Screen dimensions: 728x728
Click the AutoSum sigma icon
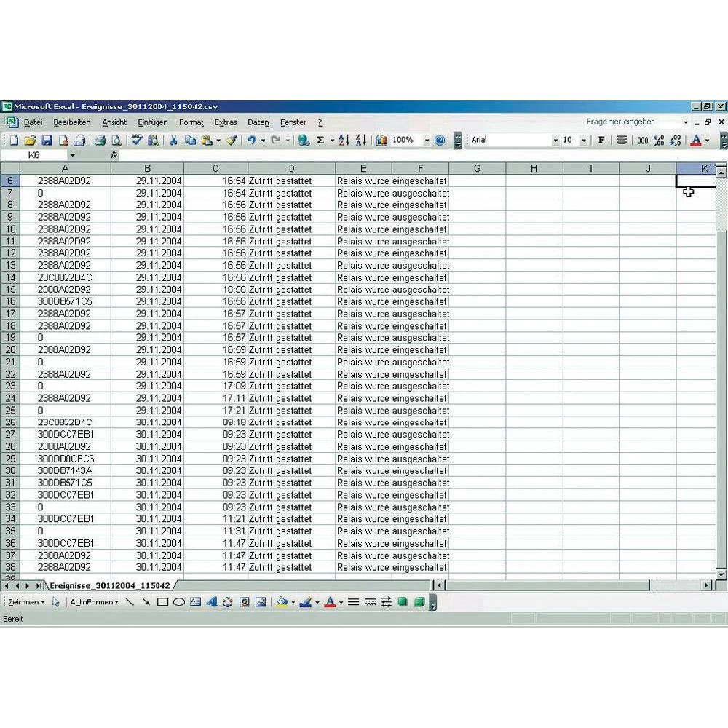(320, 140)
